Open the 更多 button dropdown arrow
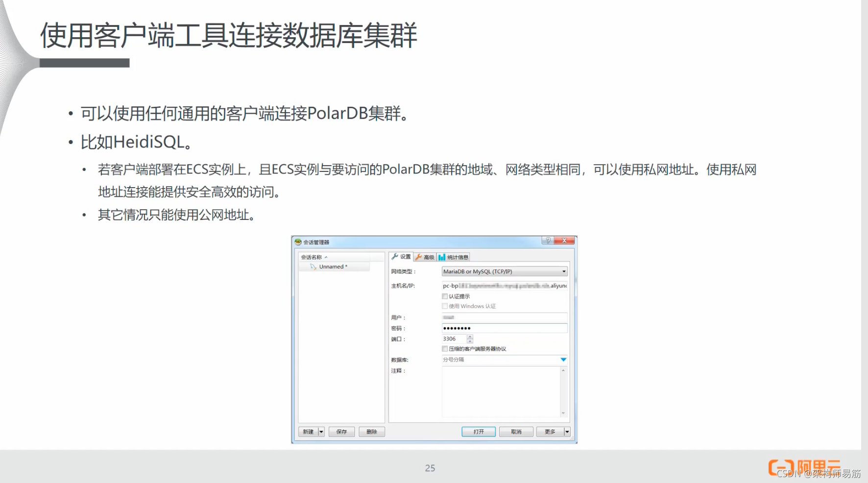This screenshot has width=868, height=483. click(x=567, y=432)
